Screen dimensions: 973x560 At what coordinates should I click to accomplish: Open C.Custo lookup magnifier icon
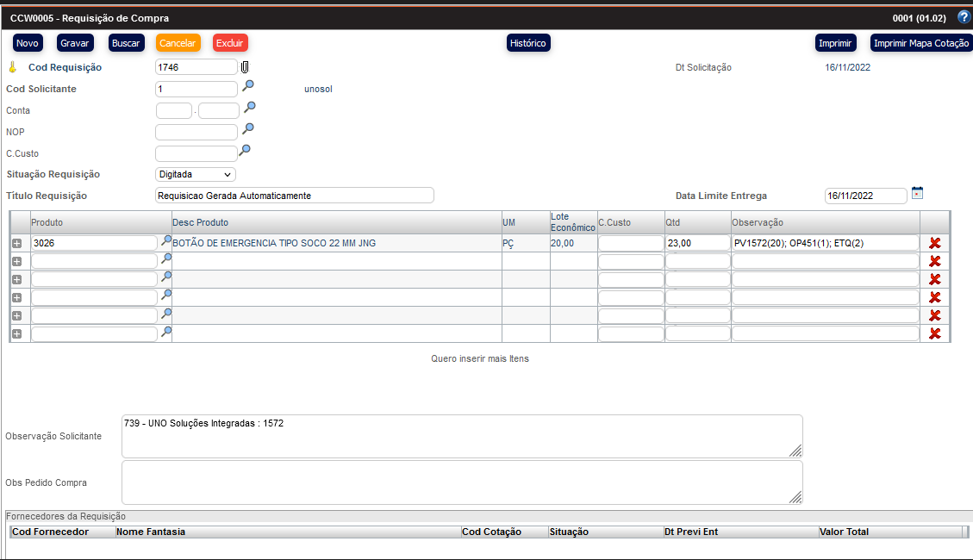[245, 151]
